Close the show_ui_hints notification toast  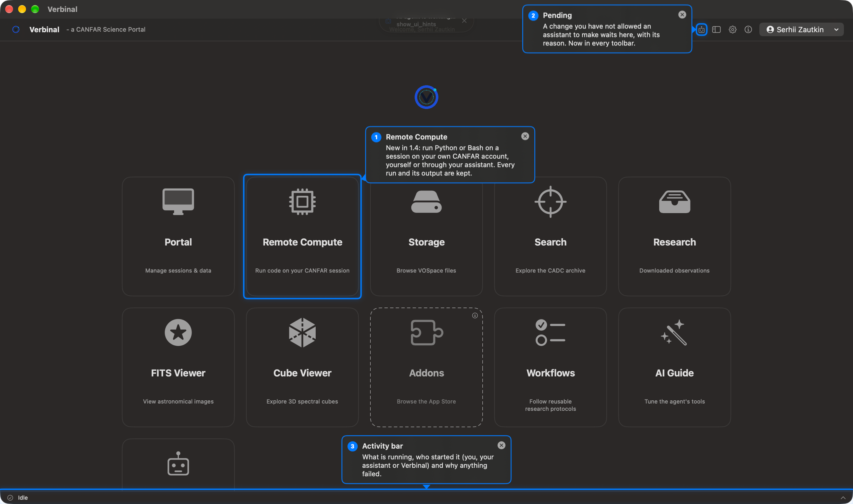coord(464,20)
